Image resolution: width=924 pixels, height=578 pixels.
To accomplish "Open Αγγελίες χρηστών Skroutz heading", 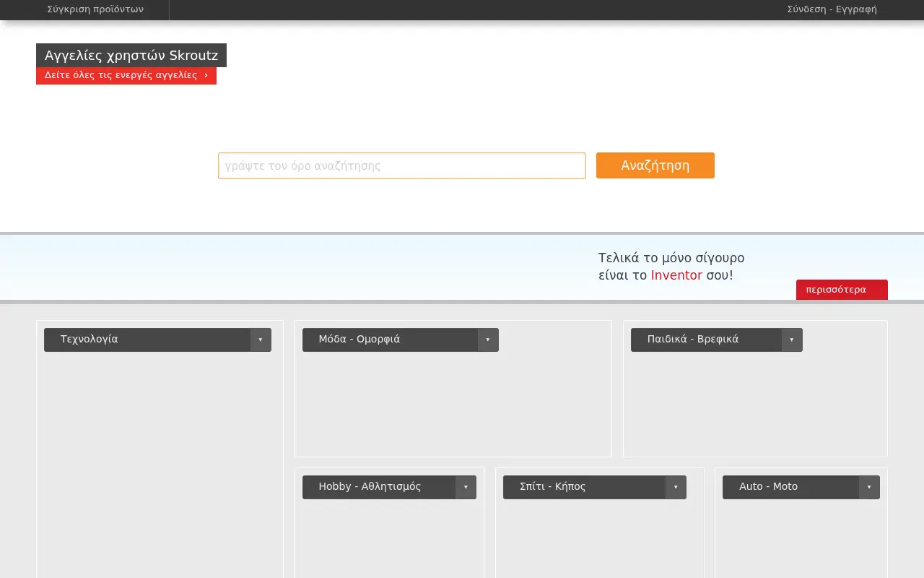I will (131, 55).
